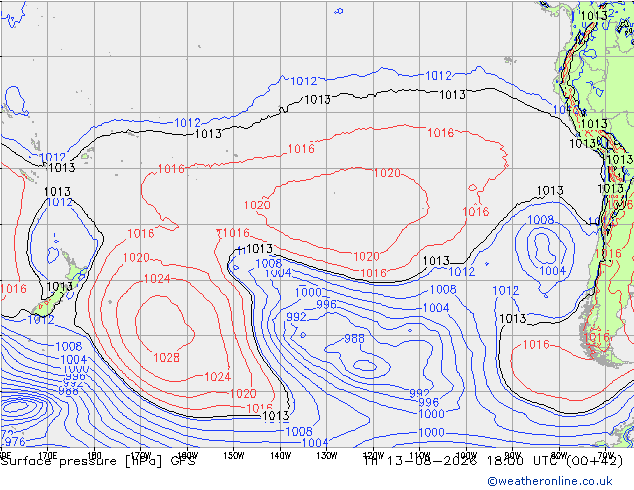Select the red 1028 high-pressure label
This screenshot has height=490, width=634.
coord(166,357)
